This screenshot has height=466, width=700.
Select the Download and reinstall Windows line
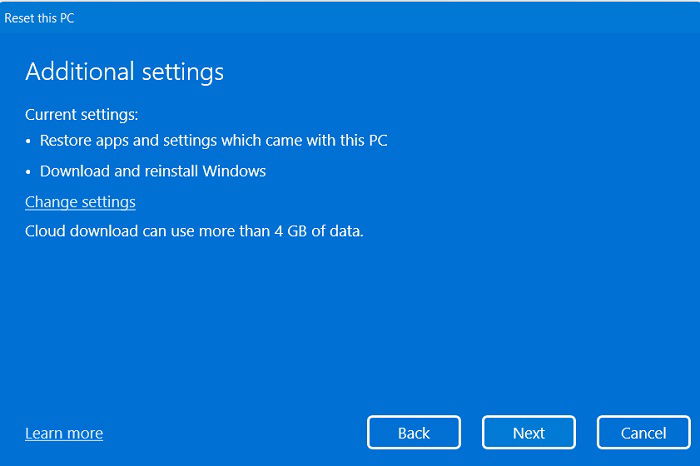pos(153,171)
